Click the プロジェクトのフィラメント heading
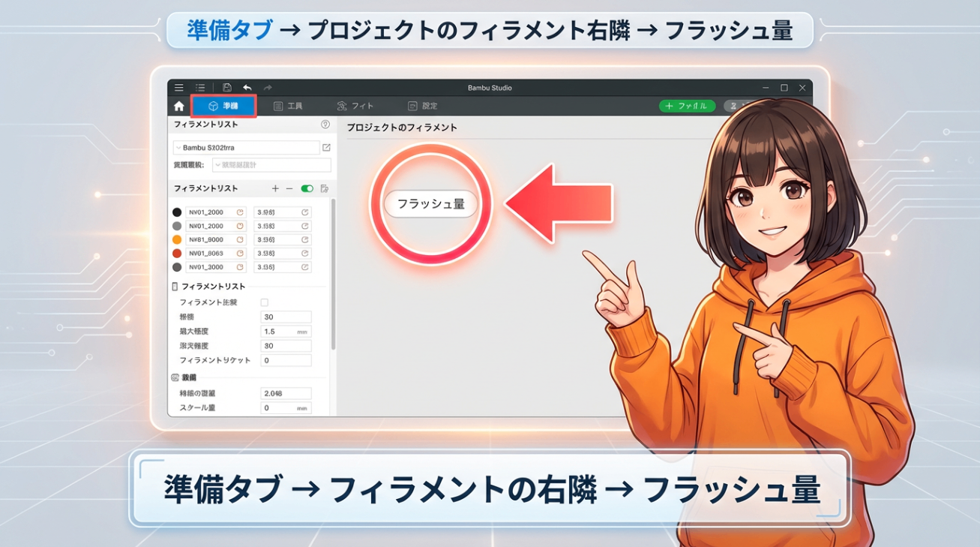The image size is (980, 547). [402, 128]
